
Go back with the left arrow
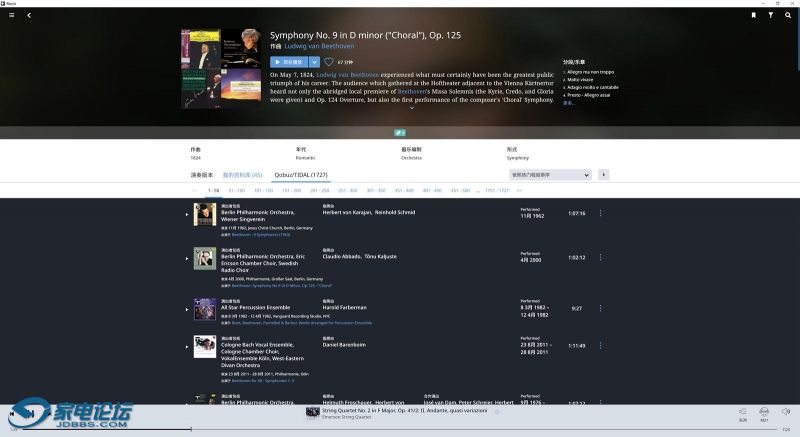point(29,15)
